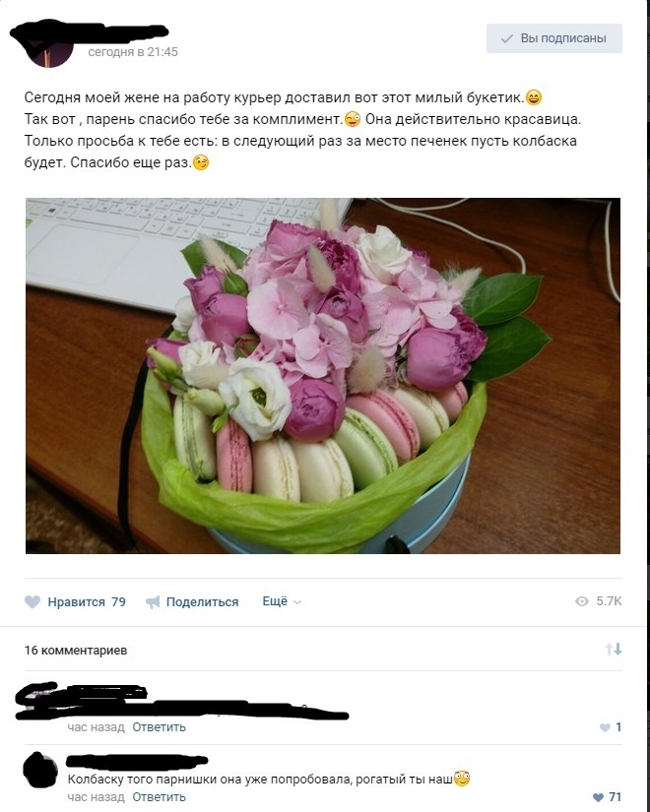The image size is (650, 812).
Task: Like the first comment via heart icon
Action: click(x=605, y=727)
